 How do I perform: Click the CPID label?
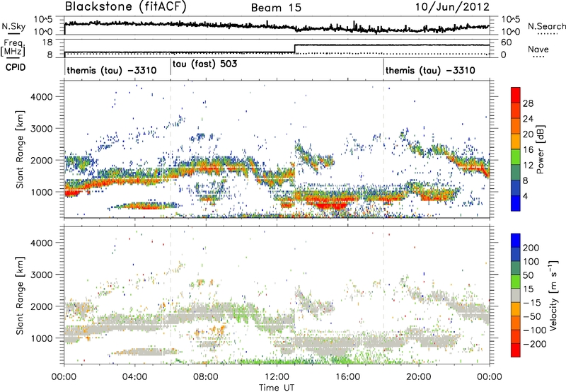[x=16, y=67]
